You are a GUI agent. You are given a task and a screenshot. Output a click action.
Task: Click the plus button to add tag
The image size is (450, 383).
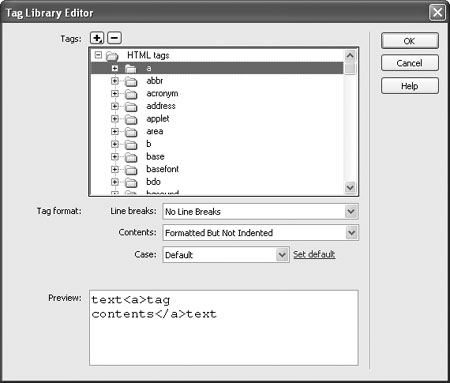coord(97,38)
